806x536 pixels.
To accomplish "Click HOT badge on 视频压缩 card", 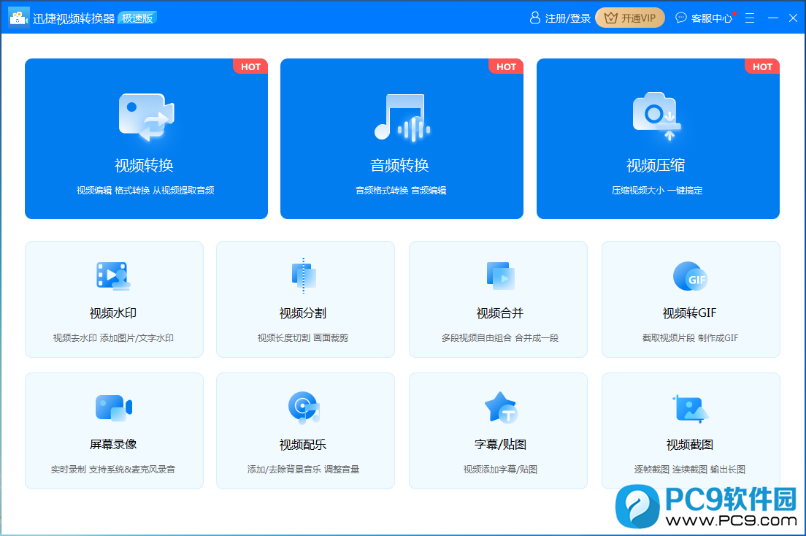I will [x=762, y=67].
